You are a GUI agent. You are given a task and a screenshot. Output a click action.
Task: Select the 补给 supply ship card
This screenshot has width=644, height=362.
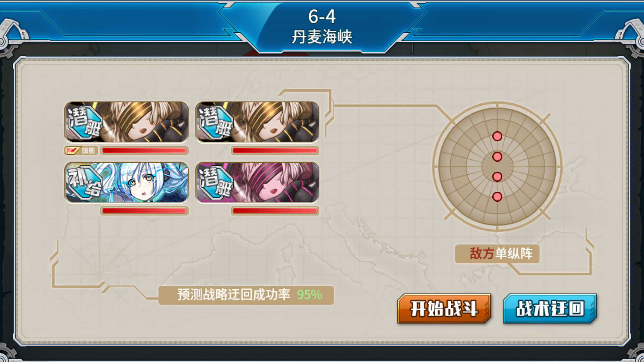(x=126, y=182)
